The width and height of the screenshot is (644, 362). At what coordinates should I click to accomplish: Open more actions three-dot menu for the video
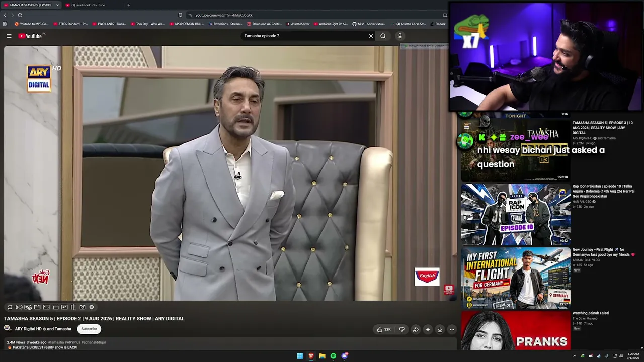coord(452,329)
